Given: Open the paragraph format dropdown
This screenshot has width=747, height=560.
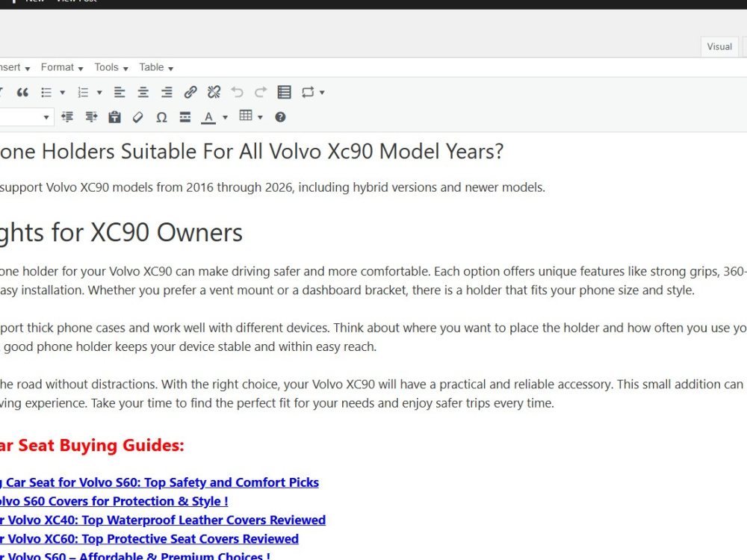Looking at the screenshot, I should [x=26, y=117].
